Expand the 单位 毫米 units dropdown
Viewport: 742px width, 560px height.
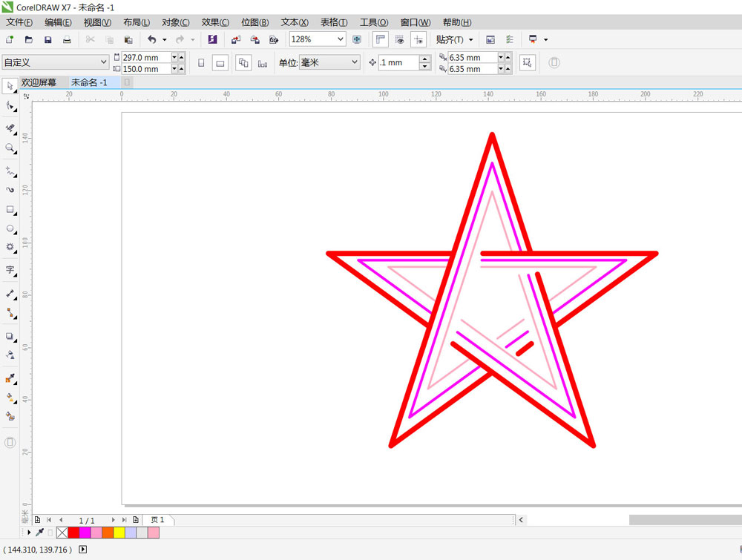[x=354, y=63]
